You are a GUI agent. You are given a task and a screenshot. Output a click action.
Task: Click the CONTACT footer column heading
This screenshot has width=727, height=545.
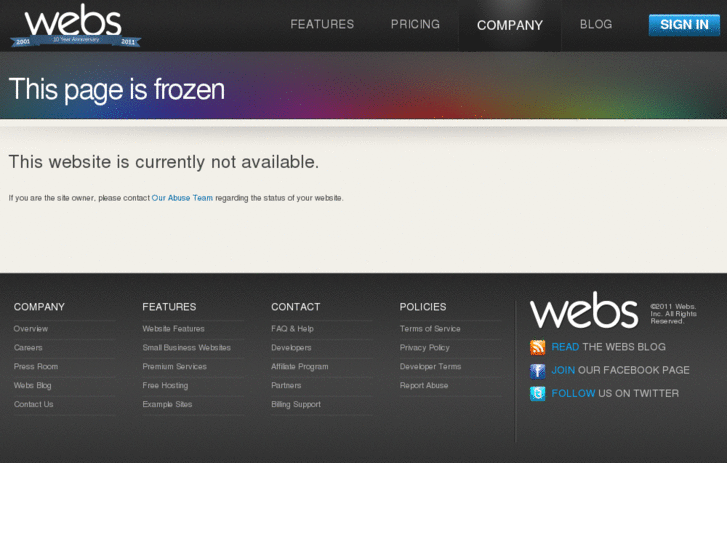[295, 307]
